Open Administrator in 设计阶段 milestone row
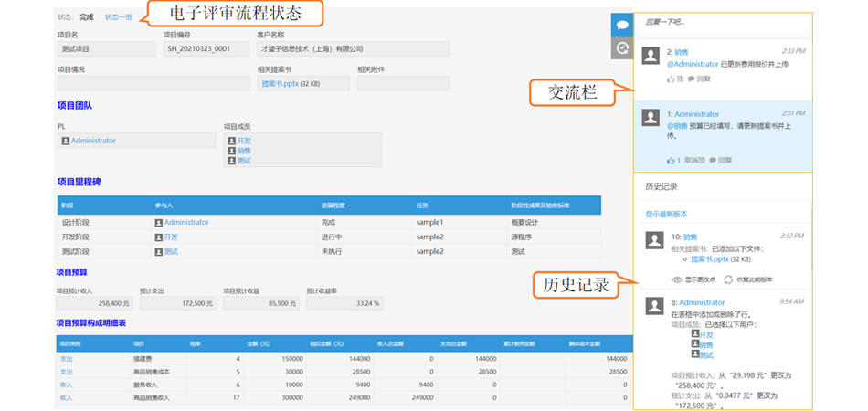Screen dimensions: 868x411 point(186,222)
